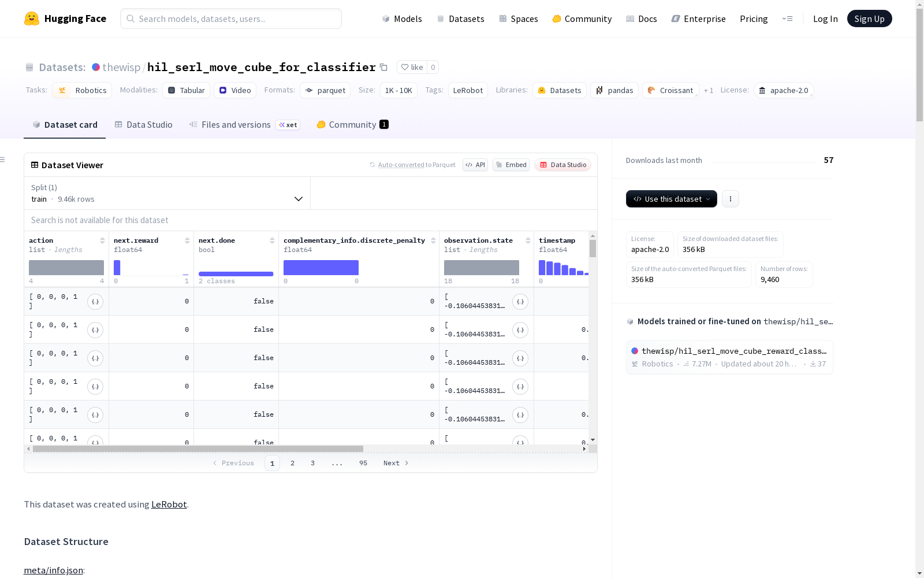Expand the action cell in the third row
The image size is (924, 578).
tap(95, 358)
